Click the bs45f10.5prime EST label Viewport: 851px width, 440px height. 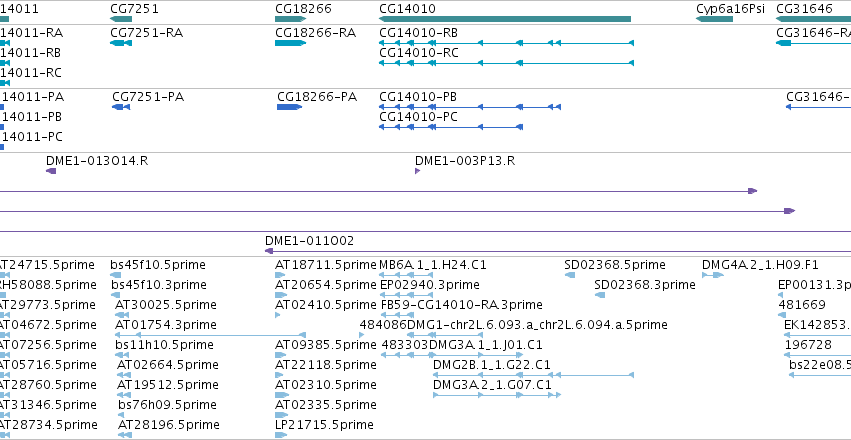pyautogui.click(x=158, y=265)
